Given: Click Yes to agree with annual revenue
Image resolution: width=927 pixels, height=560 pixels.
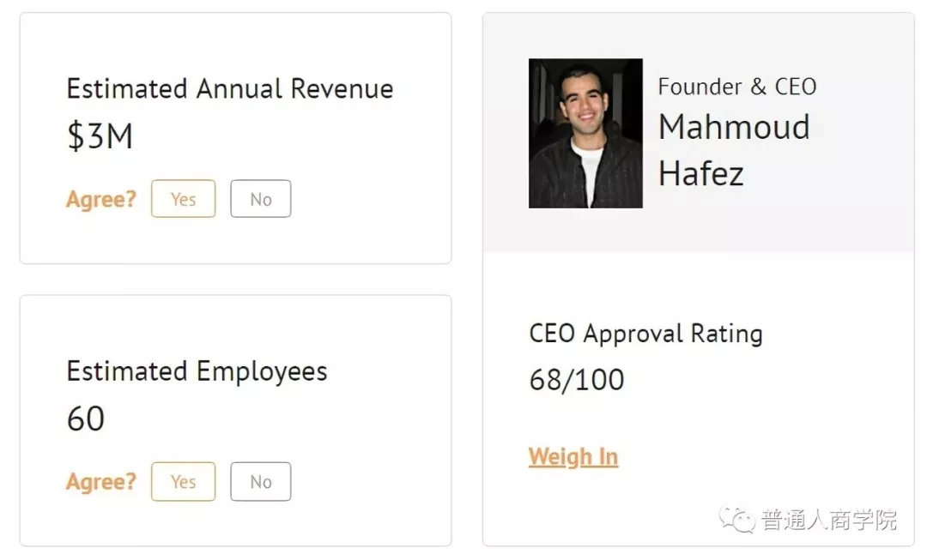Looking at the screenshot, I should click(183, 199).
